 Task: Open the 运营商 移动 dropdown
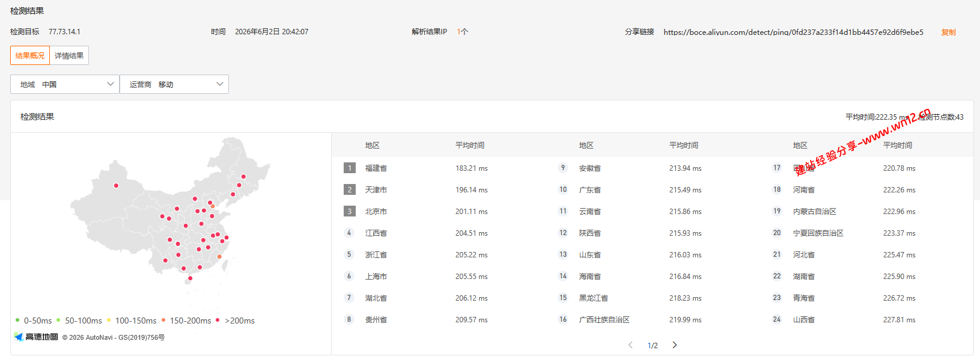point(174,84)
